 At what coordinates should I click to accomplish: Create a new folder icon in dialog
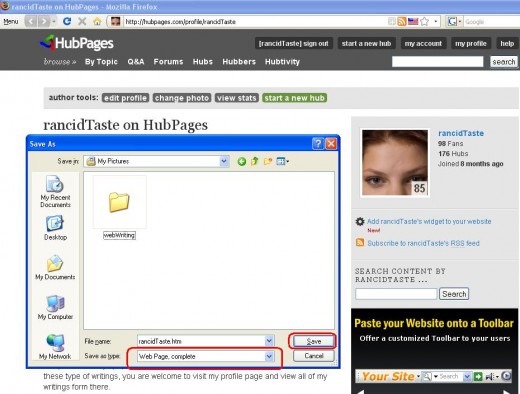(x=268, y=162)
